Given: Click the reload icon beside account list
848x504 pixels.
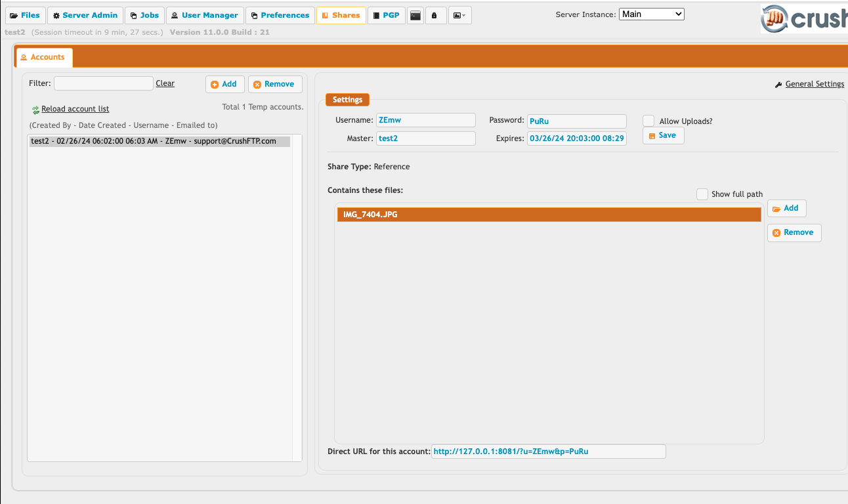Looking at the screenshot, I should point(35,110).
